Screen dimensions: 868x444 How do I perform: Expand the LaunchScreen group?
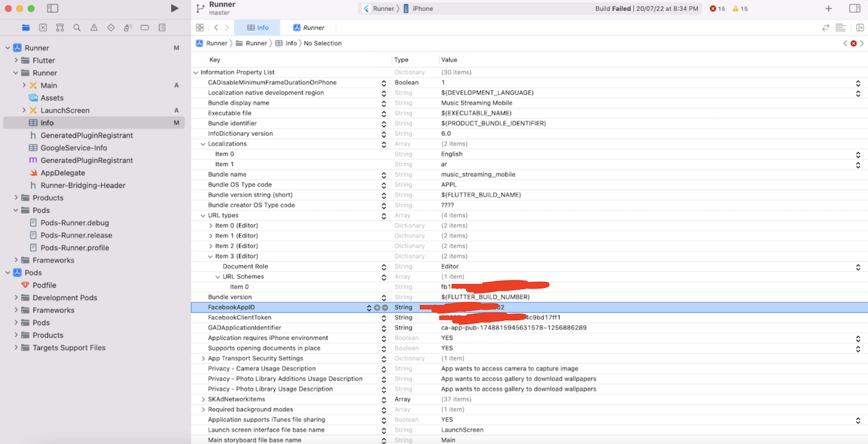[24, 110]
